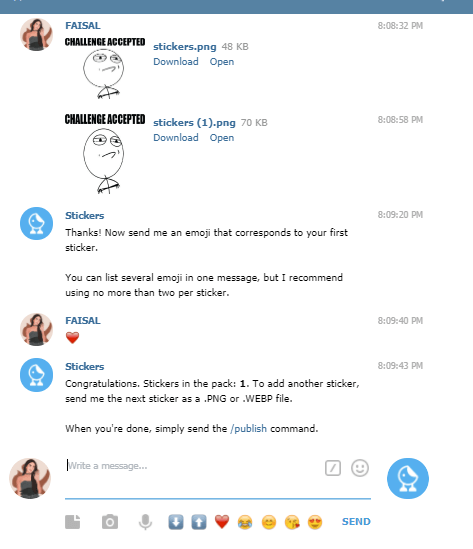Image resolution: width=473 pixels, height=549 pixels.
Task: Open the bot commands slash icon
Action: pyautogui.click(x=333, y=468)
